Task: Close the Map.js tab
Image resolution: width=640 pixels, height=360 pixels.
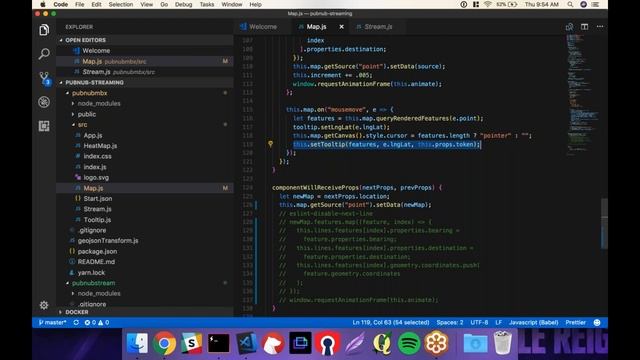Action: (x=342, y=27)
